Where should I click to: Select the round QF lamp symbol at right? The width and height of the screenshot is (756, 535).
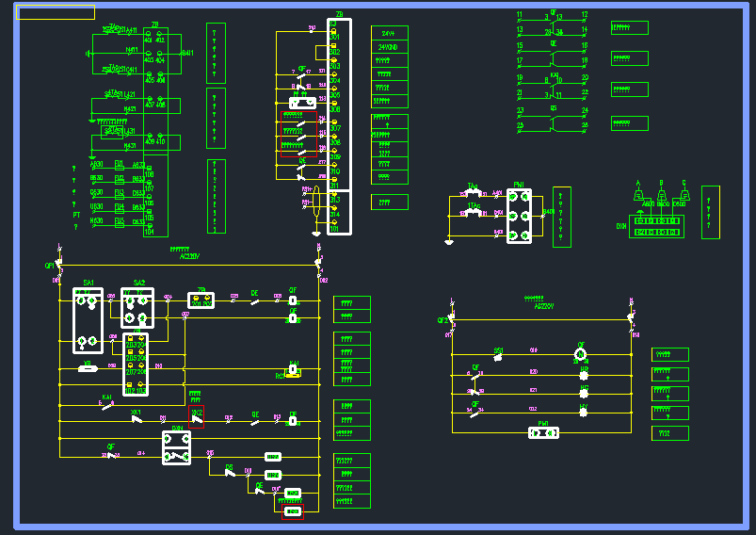tap(581, 354)
